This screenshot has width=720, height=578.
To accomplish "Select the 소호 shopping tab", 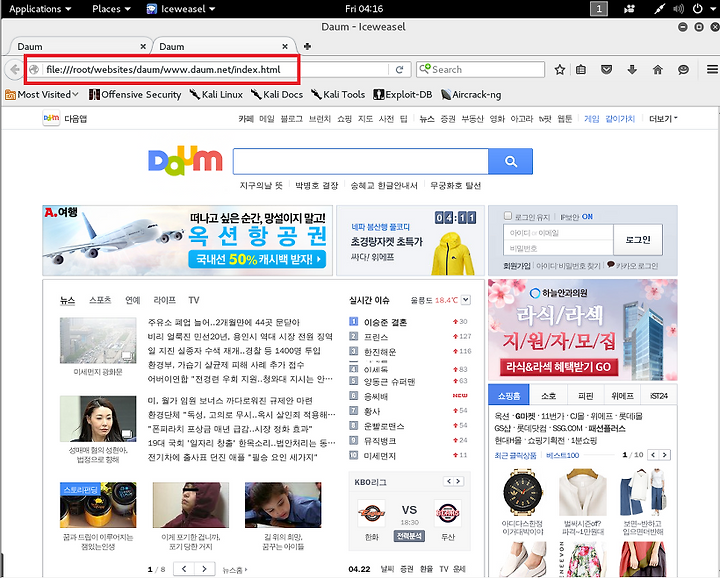I will [548, 396].
